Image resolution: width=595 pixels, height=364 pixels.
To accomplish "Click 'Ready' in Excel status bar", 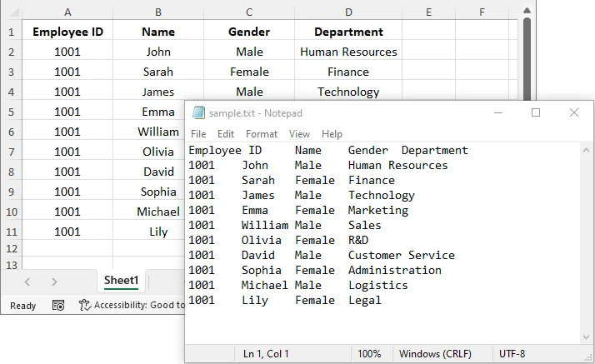I will (22, 306).
